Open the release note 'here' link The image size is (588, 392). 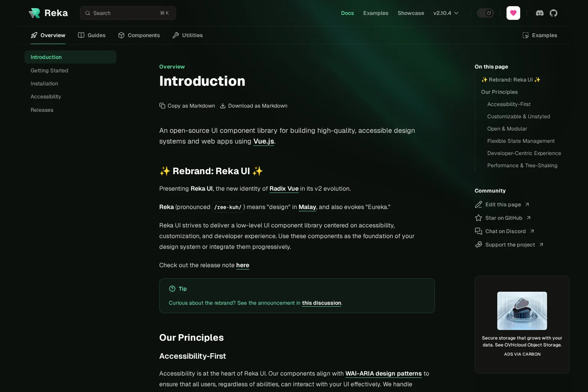click(x=243, y=265)
